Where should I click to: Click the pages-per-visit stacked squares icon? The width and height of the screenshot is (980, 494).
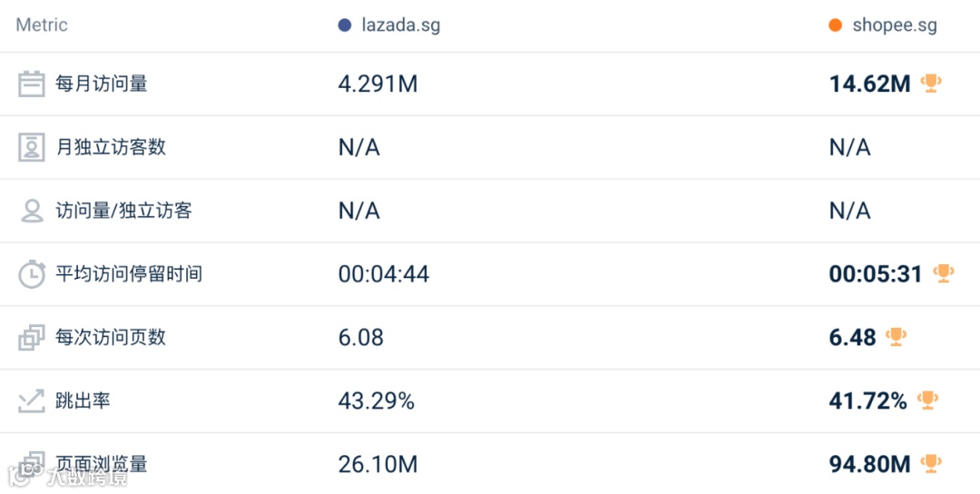[x=32, y=338]
